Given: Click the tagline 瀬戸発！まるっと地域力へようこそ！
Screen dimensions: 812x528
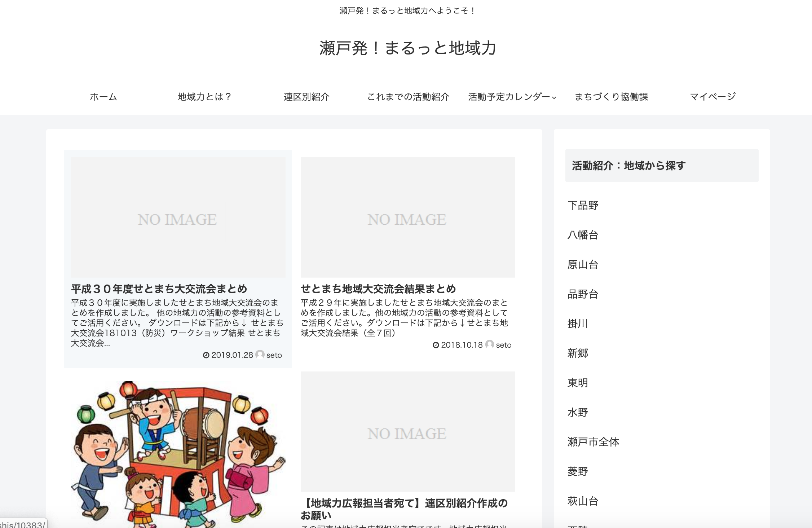Looking at the screenshot, I should tap(407, 11).
